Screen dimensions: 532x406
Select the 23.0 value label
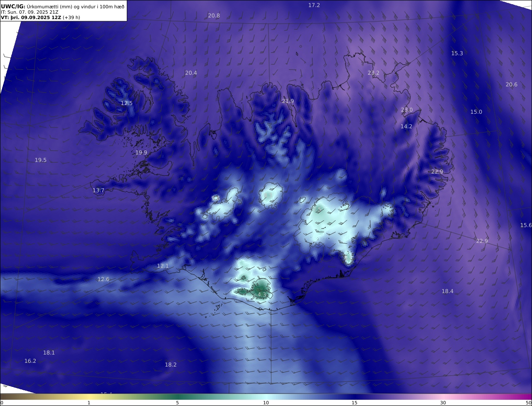coord(407,110)
